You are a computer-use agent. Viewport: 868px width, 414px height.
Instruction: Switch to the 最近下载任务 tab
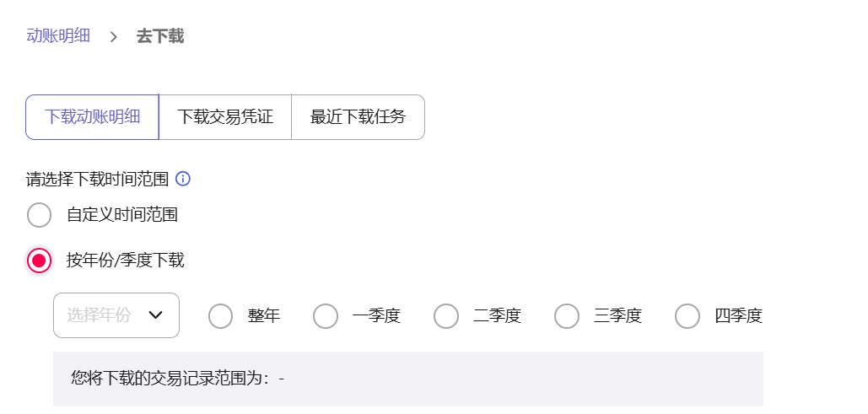(x=358, y=117)
